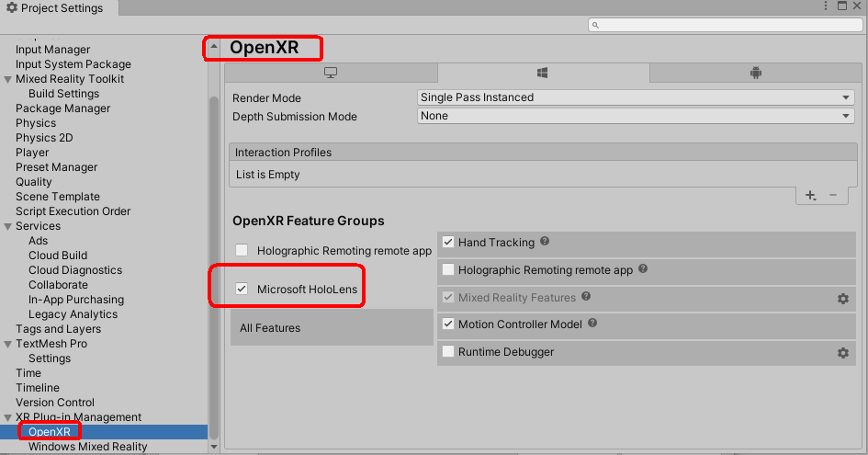Enable Holographic Remoting remote app feature group
The height and width of the screenshot is (455, 868).
click(242, 250)
